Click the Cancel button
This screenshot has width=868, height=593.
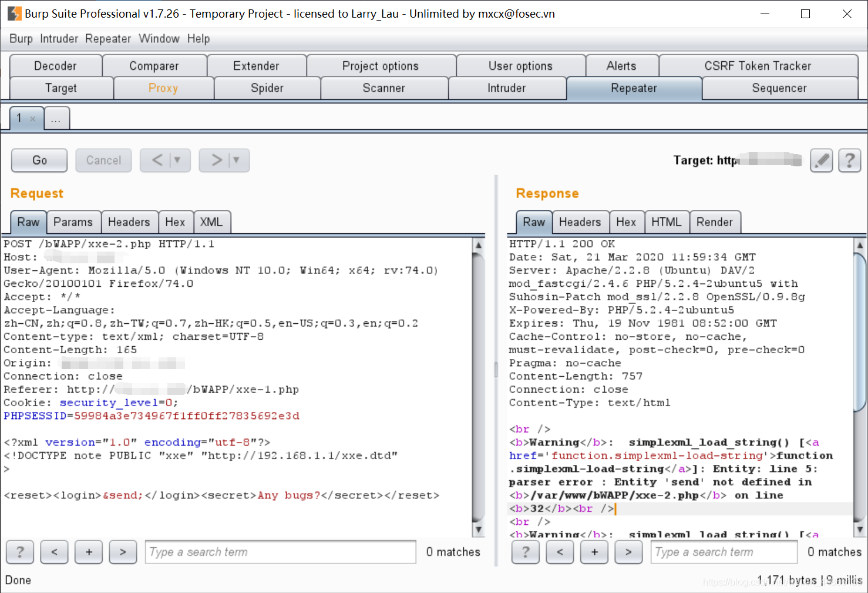[103, 160]
